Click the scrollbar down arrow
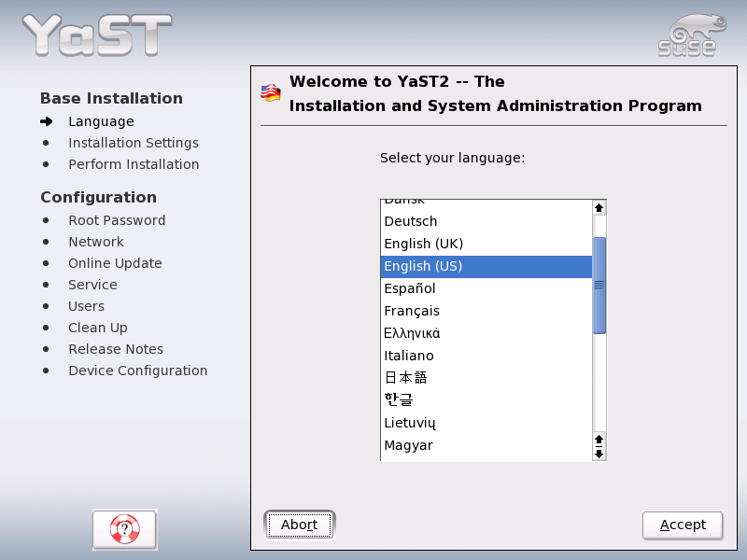 pyautogui.click(x=598, y=455)
